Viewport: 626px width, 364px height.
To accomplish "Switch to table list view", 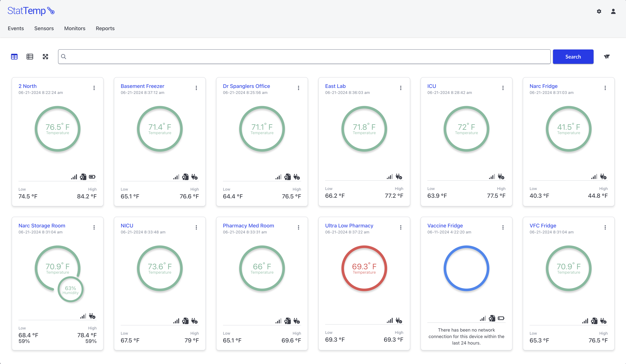I will [x=30, y=57].
